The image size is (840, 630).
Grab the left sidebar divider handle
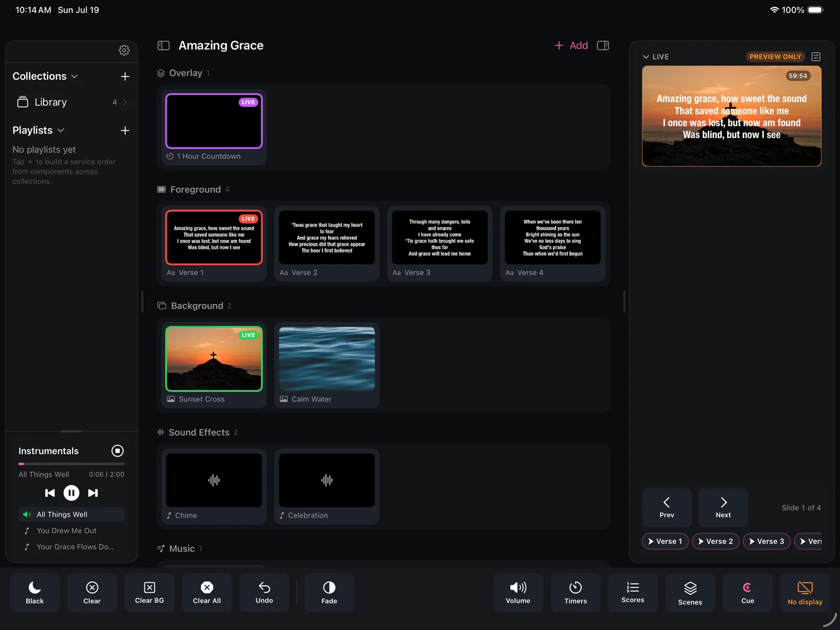(142, 301)
